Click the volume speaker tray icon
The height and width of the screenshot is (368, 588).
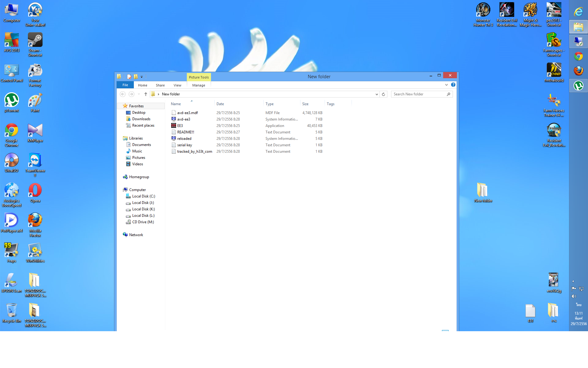(574, 296)
